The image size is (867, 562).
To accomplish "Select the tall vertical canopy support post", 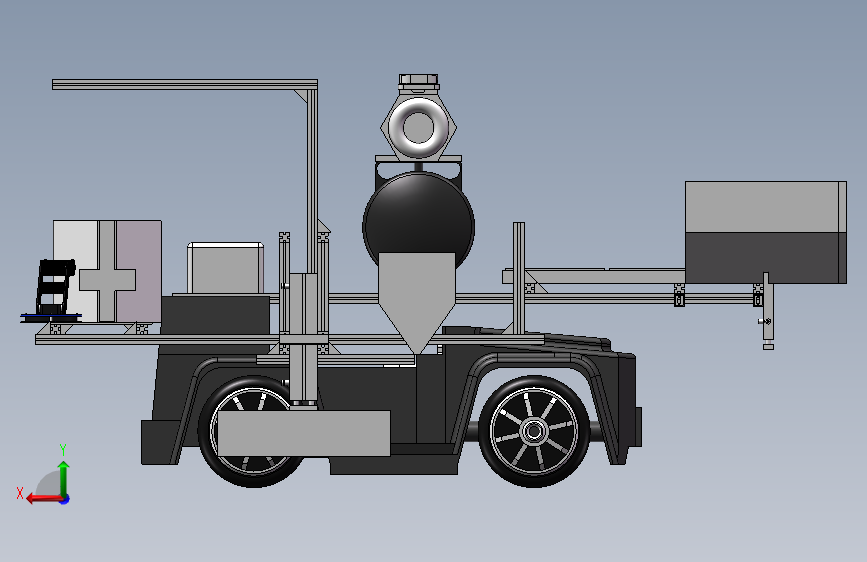I will 312,180.
